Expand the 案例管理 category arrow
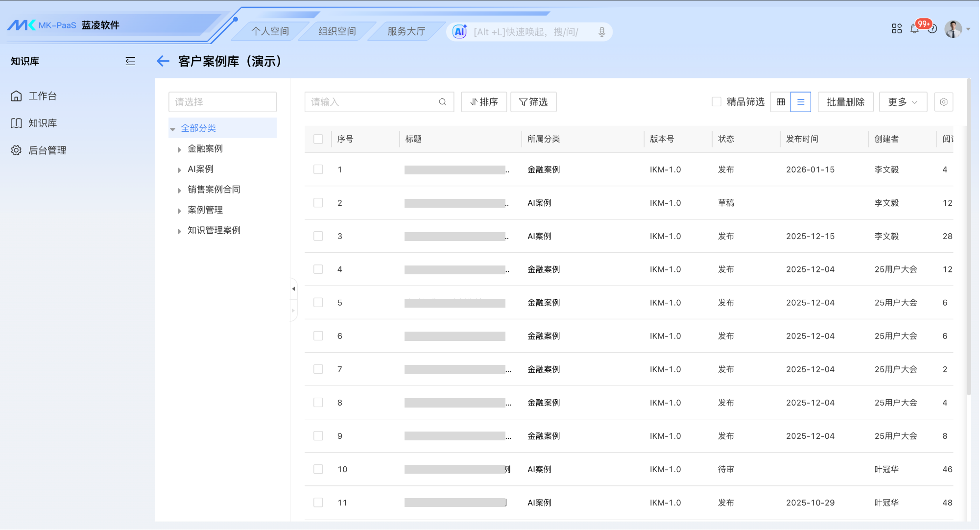This screenshot has height=530, width=980. coord(179,211)
